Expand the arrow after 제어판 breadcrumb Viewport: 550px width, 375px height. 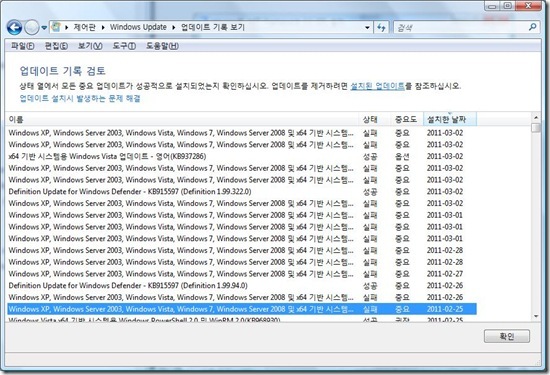(x=103, y=27)
